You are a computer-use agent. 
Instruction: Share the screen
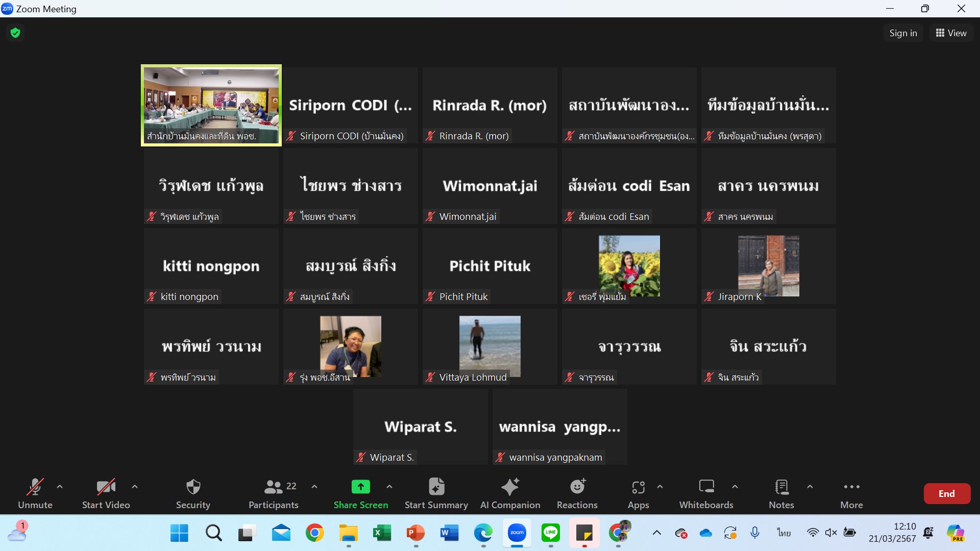(x=361, y=493)
